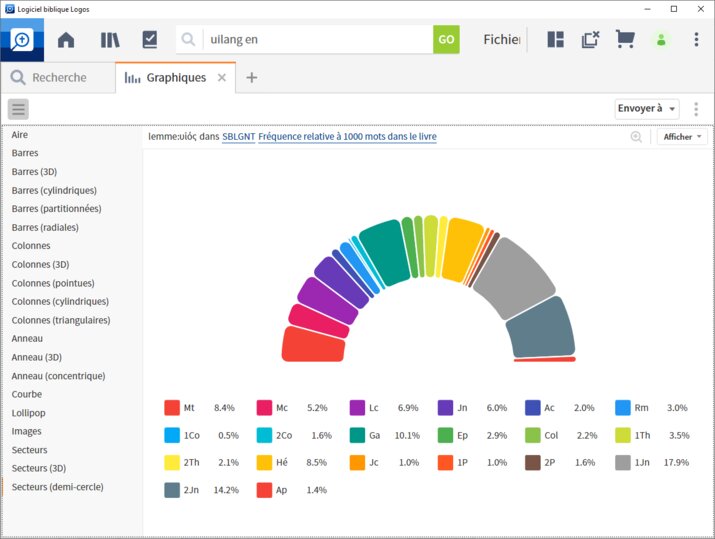
Task: Click the teal Ga chart segment
Action: pyautogui.click(x=385, y=252)
